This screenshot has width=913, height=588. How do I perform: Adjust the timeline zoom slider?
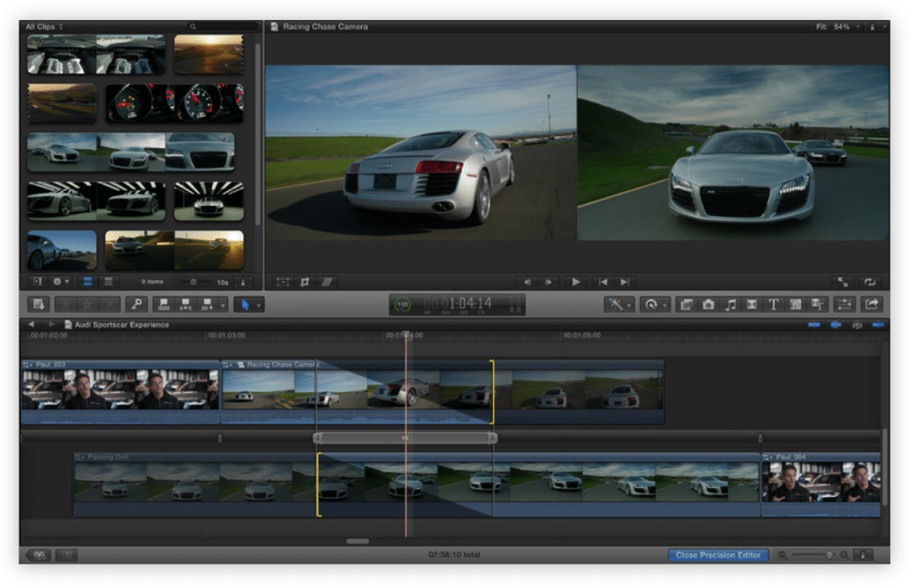[x=829, y=555]
